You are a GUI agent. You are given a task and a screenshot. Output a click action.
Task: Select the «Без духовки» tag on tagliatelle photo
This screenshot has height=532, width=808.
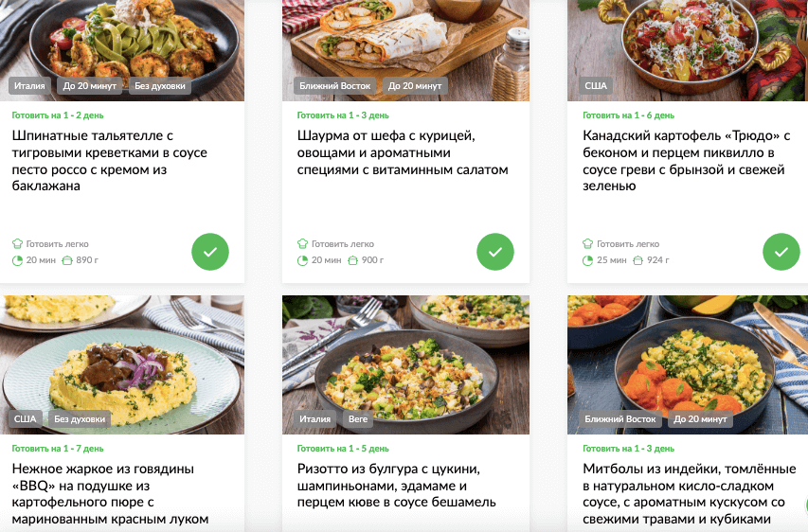160,86
